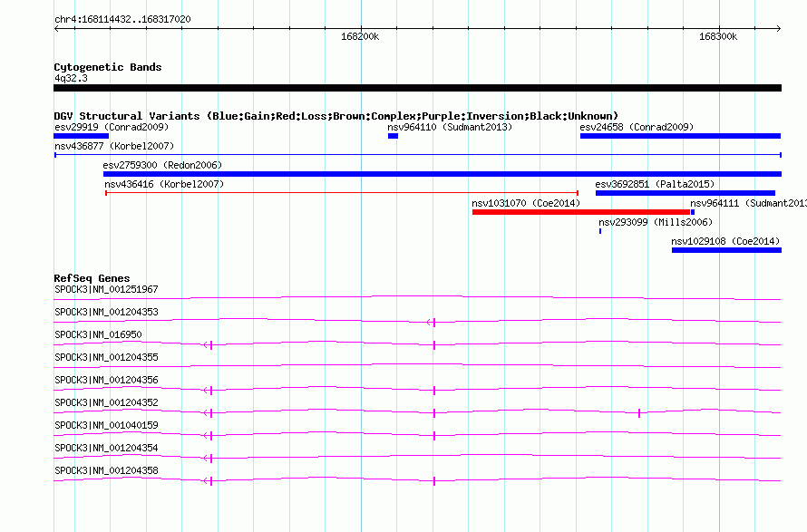Select the esv3692851 blue bar
This screenshot has height=532, width=807.
tap(685, 193)
